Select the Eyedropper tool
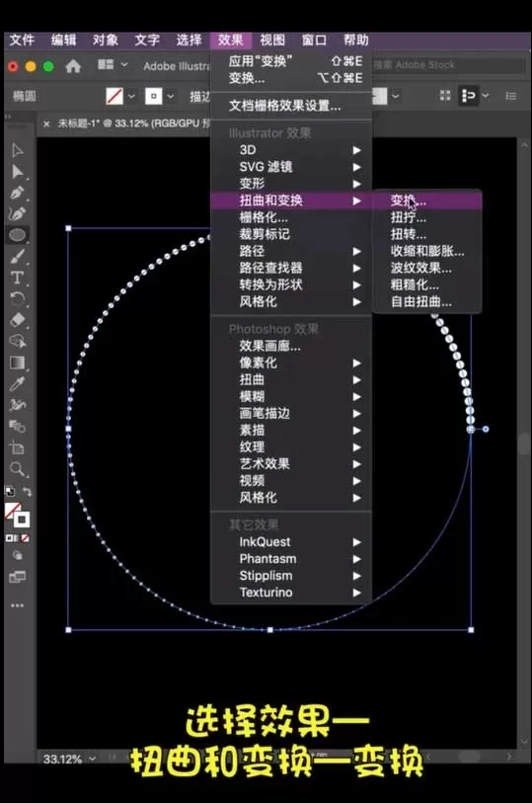532x803 pixels. pyautogui.click(x=18, y=383)
